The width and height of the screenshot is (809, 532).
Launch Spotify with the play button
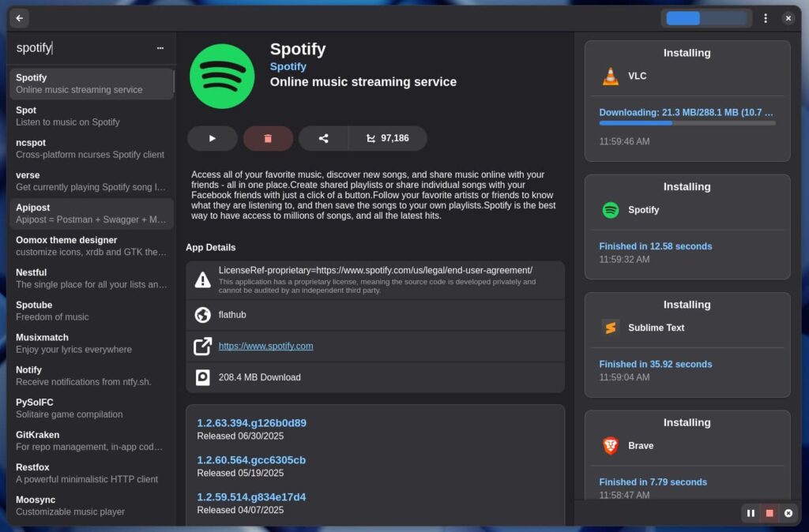tap(212, 138)
